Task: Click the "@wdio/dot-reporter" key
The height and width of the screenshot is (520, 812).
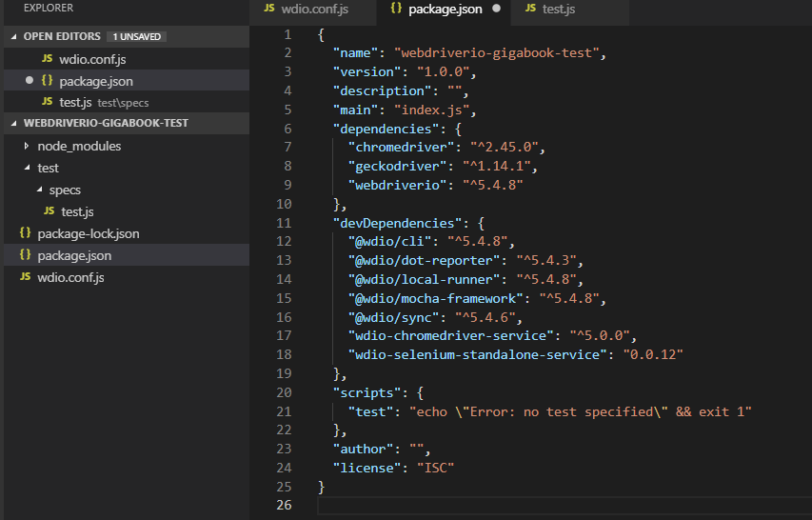Action: click(425, 261)
